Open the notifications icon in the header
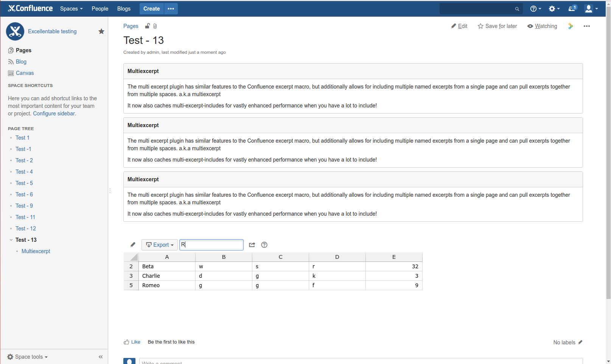The width and height of the screenshot is (611, 364). 572,9
